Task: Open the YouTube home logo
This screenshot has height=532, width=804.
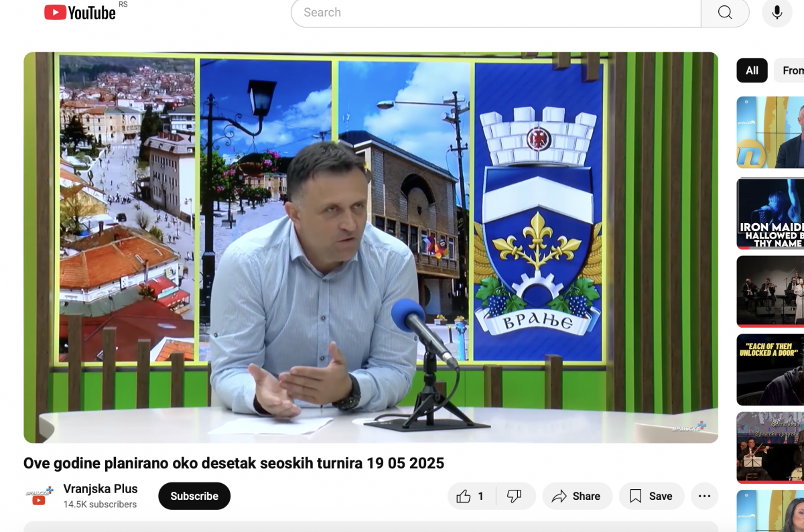Action: coord(80,12)
